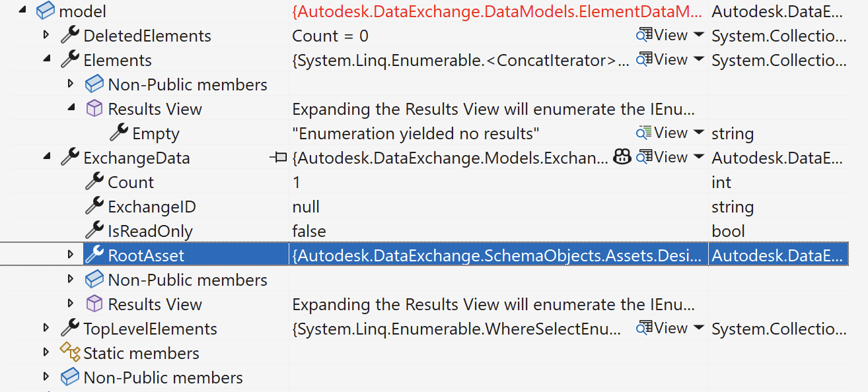The image size is (868, 392).
Task: Open text visualizer dropdown on Empty row
Action: pos(699,133)
